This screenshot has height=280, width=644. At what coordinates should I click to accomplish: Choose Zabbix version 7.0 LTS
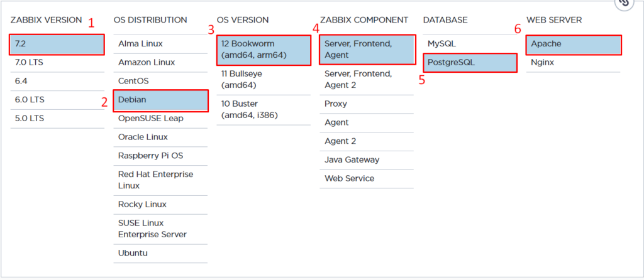point(57,63)
